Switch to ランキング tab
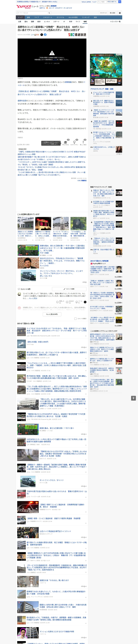 (86, 17)
